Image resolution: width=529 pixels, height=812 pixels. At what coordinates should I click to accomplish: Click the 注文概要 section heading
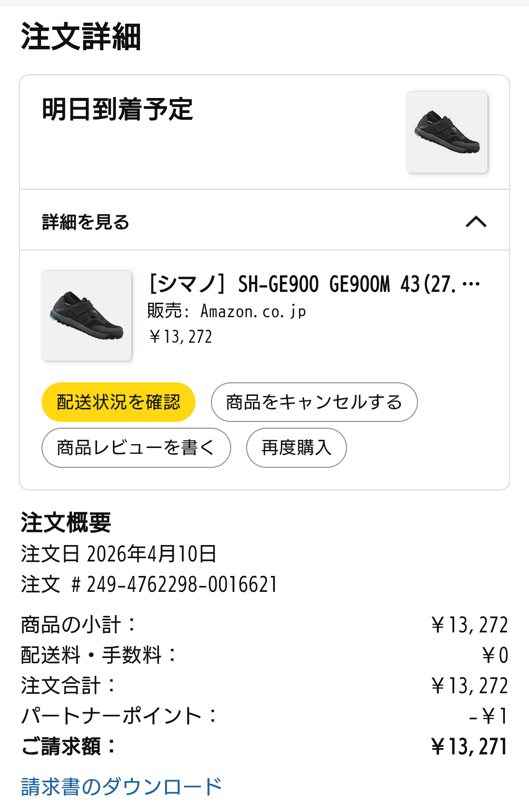pyautogui.click(x=66, y=523)
